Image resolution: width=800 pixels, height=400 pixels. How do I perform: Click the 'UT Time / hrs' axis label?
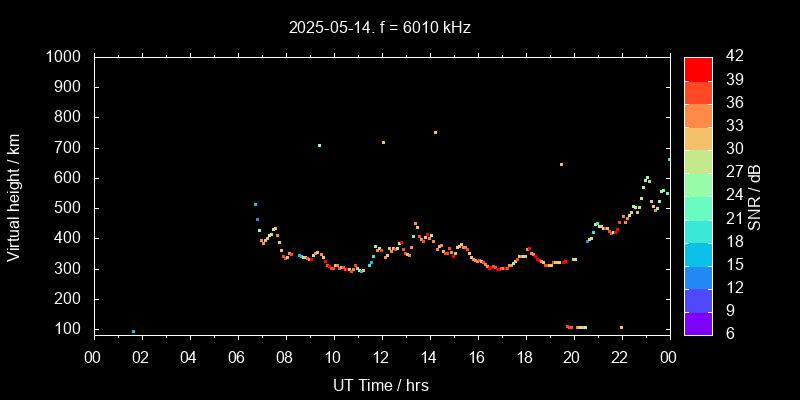[381, 384]
